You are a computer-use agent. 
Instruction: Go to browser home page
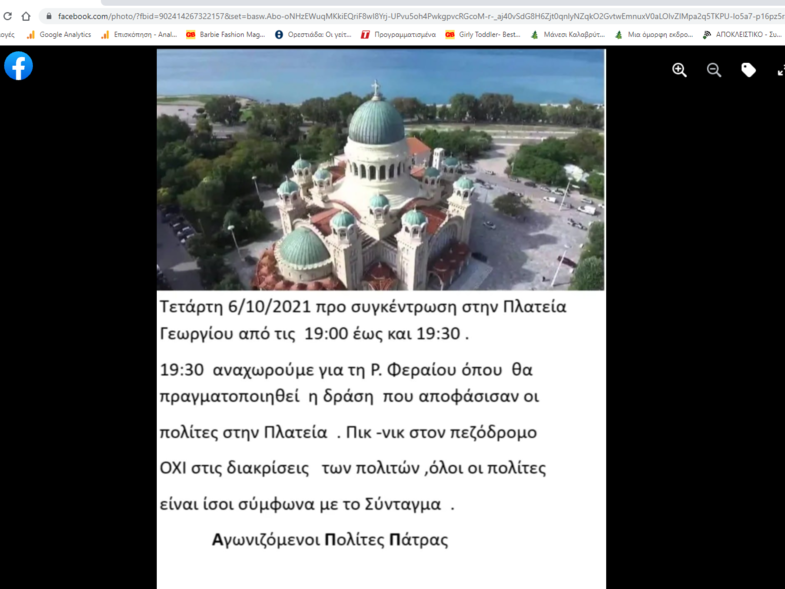[26, 16]
